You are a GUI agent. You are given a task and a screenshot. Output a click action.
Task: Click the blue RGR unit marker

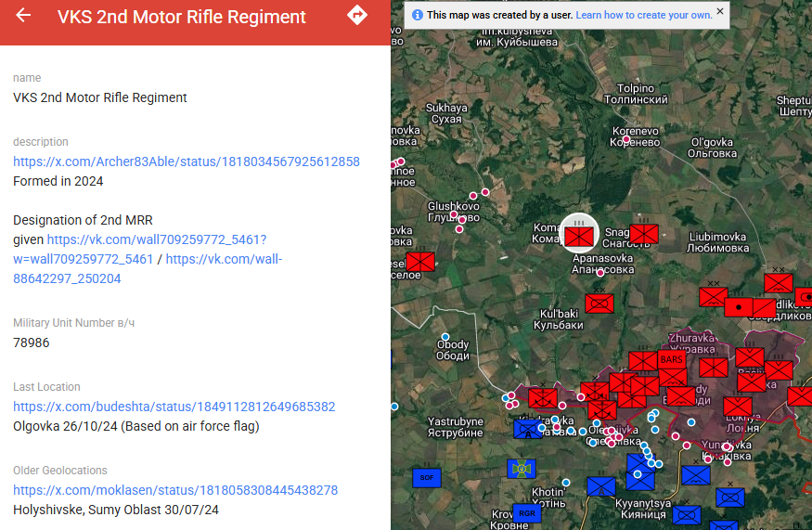tap(527, 512)
